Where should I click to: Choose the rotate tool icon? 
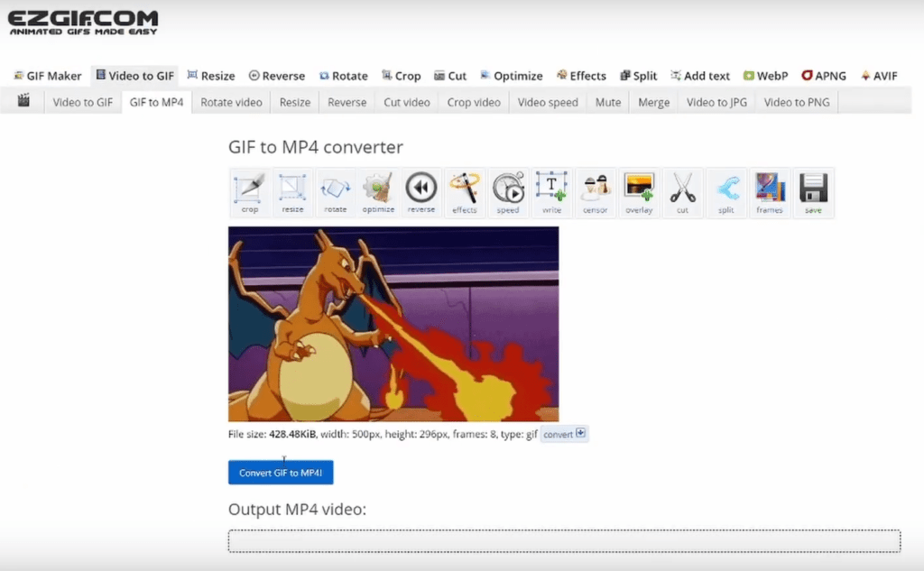tap(336, 193)
